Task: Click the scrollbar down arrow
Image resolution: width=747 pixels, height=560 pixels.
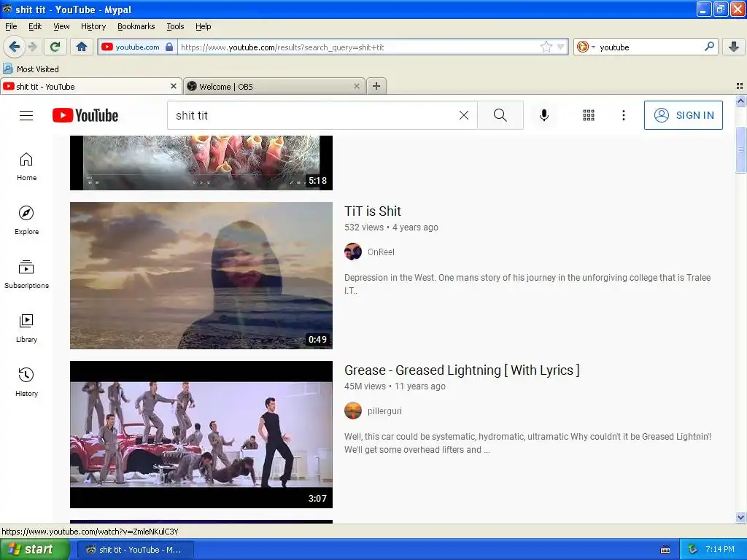Action: pyautogui.click(x=740, y=517)
